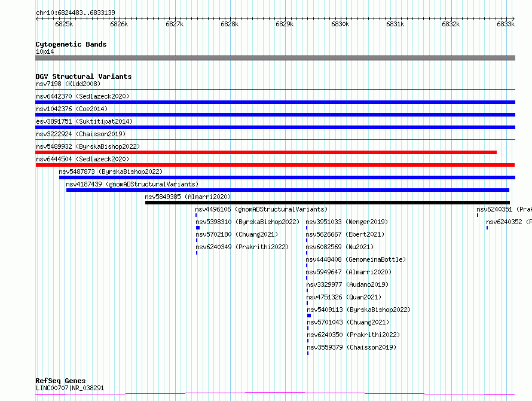Click the nsv4448408 (GenomeinaBottle) label
Screen dimensions: 532x401
356,259
